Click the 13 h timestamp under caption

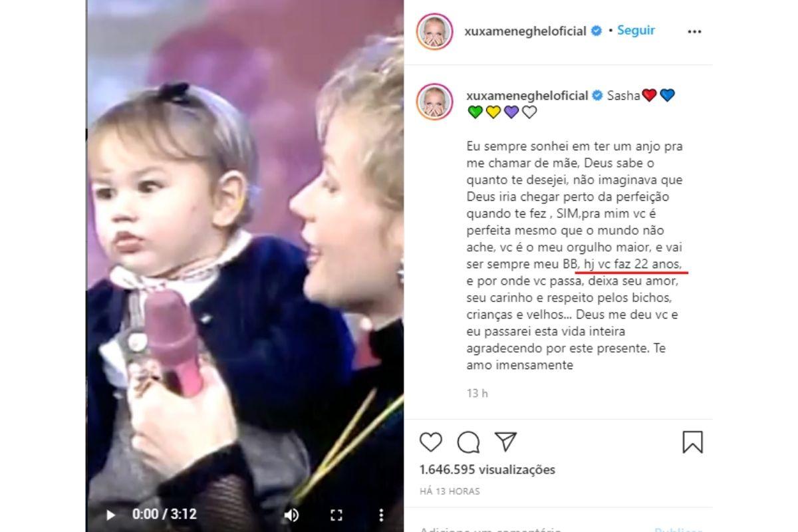477,393
